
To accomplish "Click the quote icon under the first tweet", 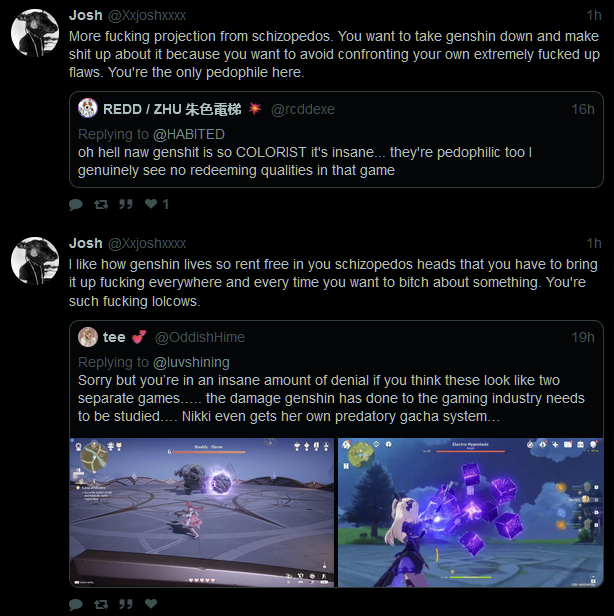I will click(126, 204).
